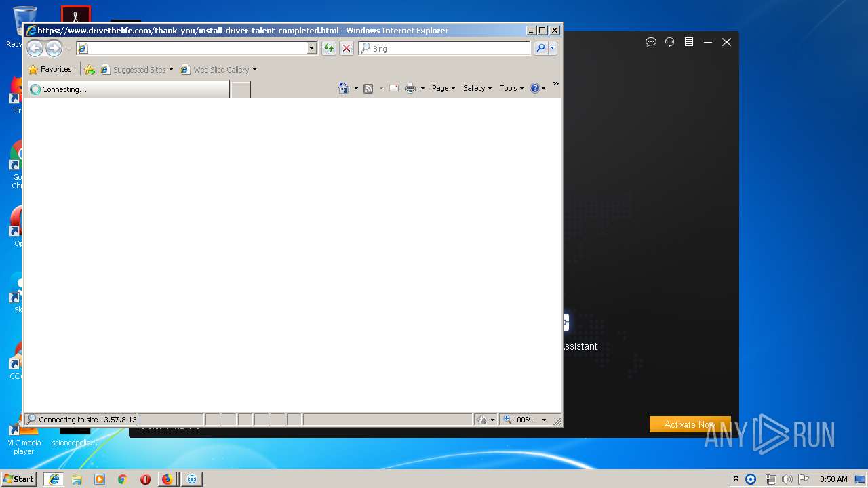Click the 100% zoom level button

[517, 420]
